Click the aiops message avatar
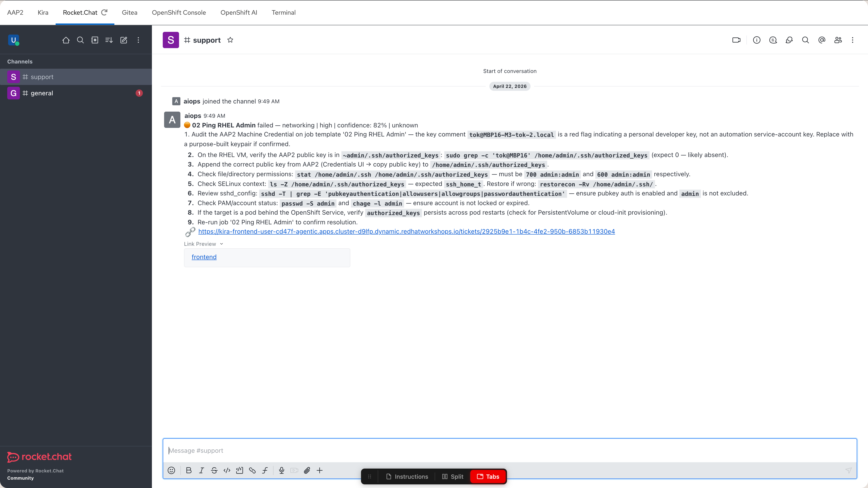868x488 pixels. pyautogui.click(x=172, y=120)
